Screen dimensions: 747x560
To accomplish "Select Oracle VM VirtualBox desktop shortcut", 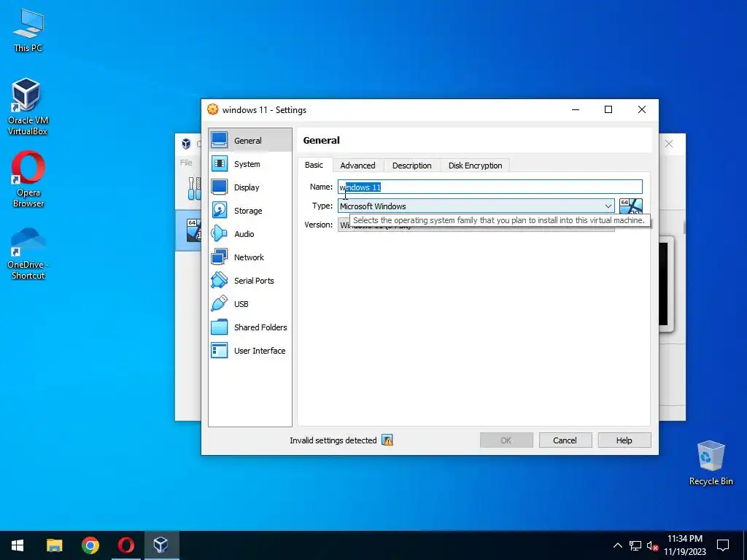I will 27,107.
